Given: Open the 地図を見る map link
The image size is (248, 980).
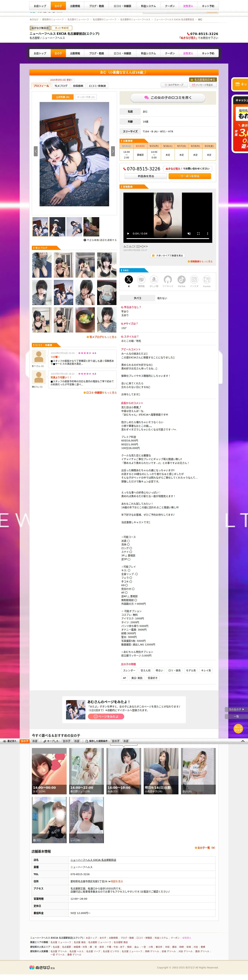Looking at the screenshot, I should (x=117, y=881).
